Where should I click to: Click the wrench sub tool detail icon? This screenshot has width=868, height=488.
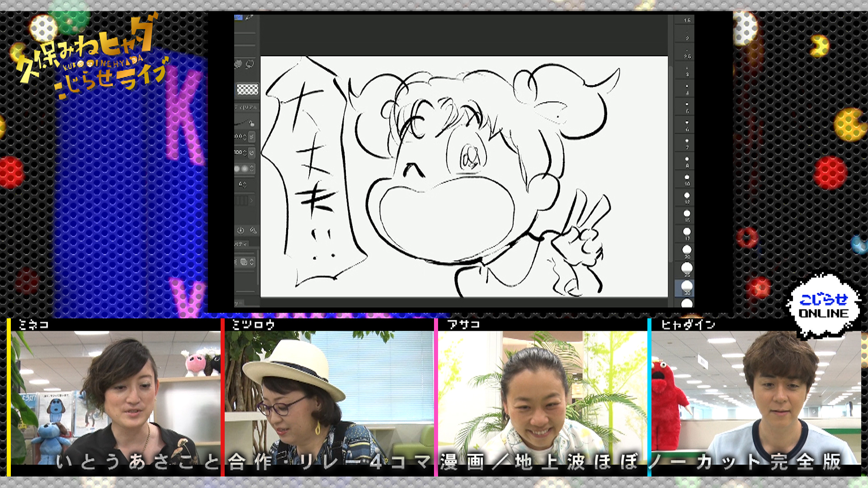(253, 230)
